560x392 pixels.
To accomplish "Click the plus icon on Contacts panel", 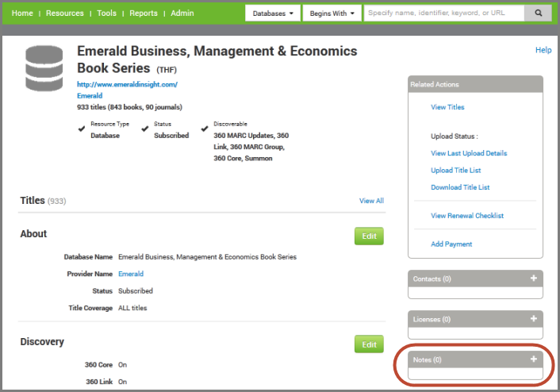I will (x=534, y=278).
